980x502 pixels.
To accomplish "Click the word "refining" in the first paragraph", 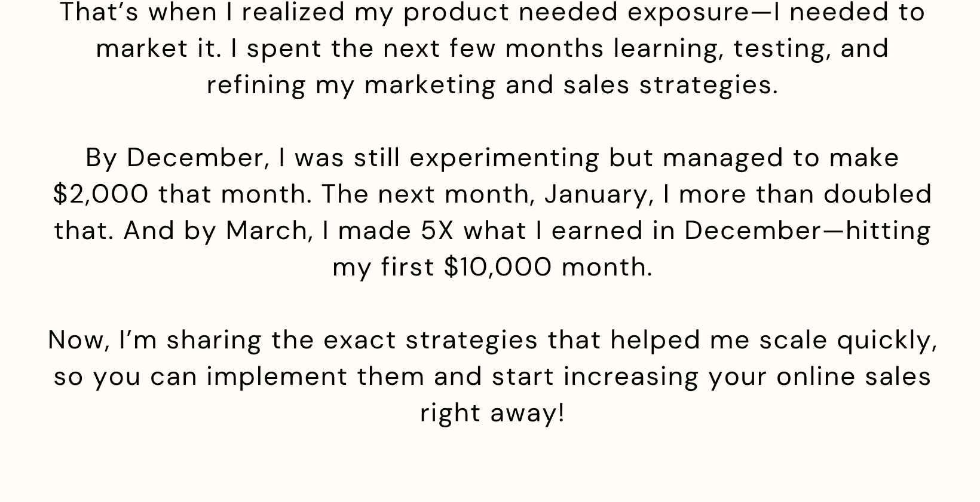I will pos(256,85).
